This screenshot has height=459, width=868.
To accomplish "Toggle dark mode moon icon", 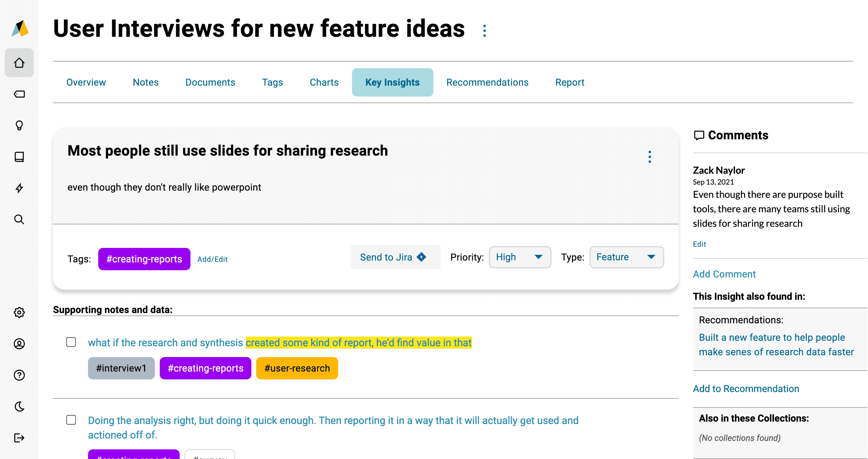I will (x=19, y=407).
